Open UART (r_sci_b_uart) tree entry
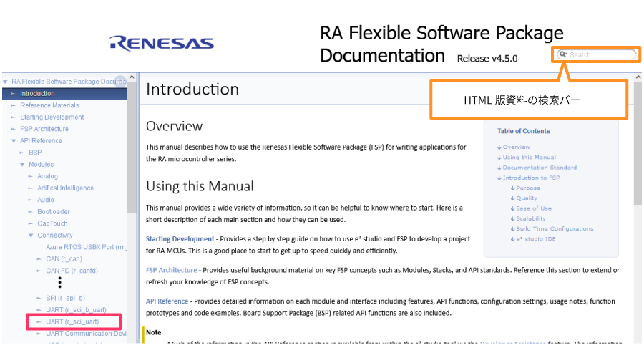Viewport: 644px width, 358px height. click(x=76, y=310)
